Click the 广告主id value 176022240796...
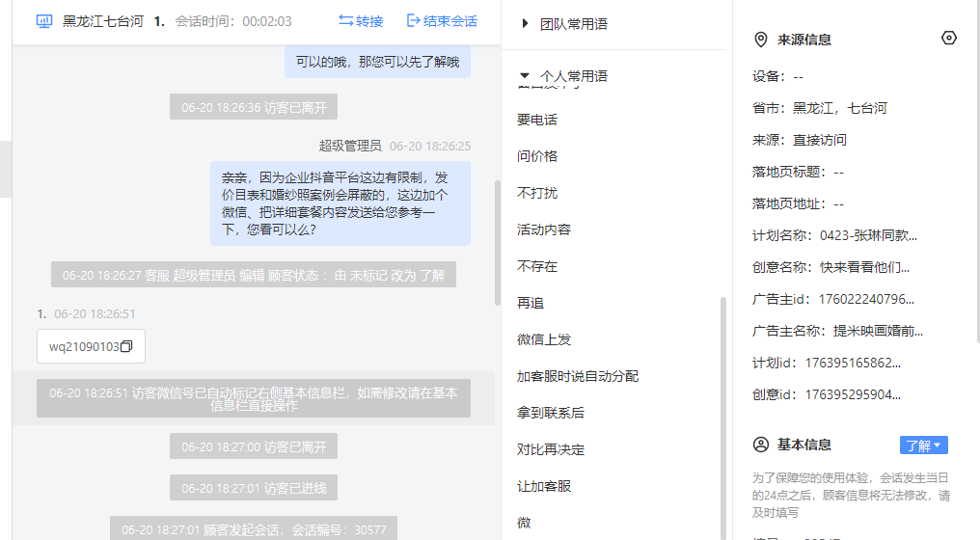This screenshot has width=980, height=540. click(x=866, y=299)
